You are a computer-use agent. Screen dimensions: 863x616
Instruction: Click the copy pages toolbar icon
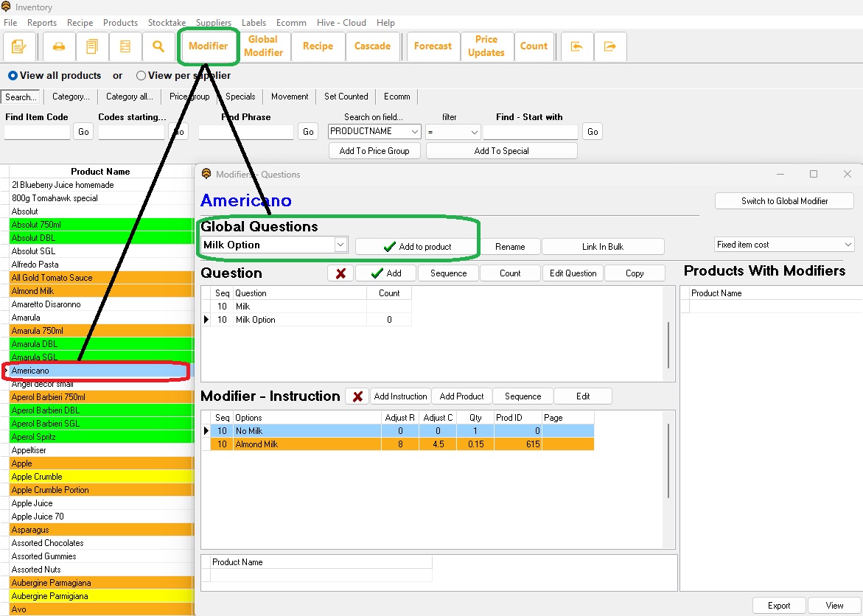(91, 46)
